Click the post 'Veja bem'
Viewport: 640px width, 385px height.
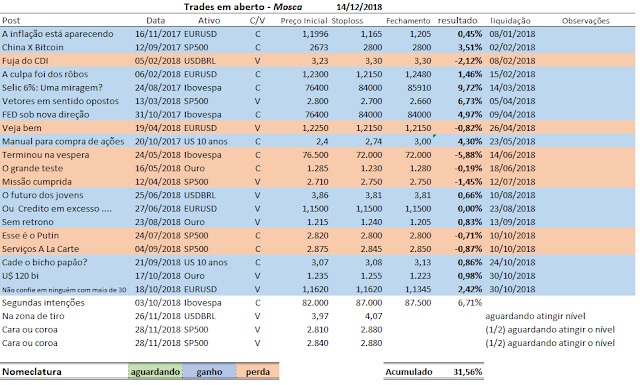point(22,128)
